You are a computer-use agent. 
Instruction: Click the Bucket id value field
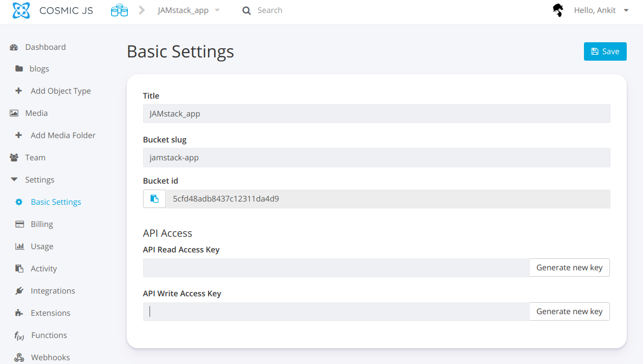click(388, 199)
